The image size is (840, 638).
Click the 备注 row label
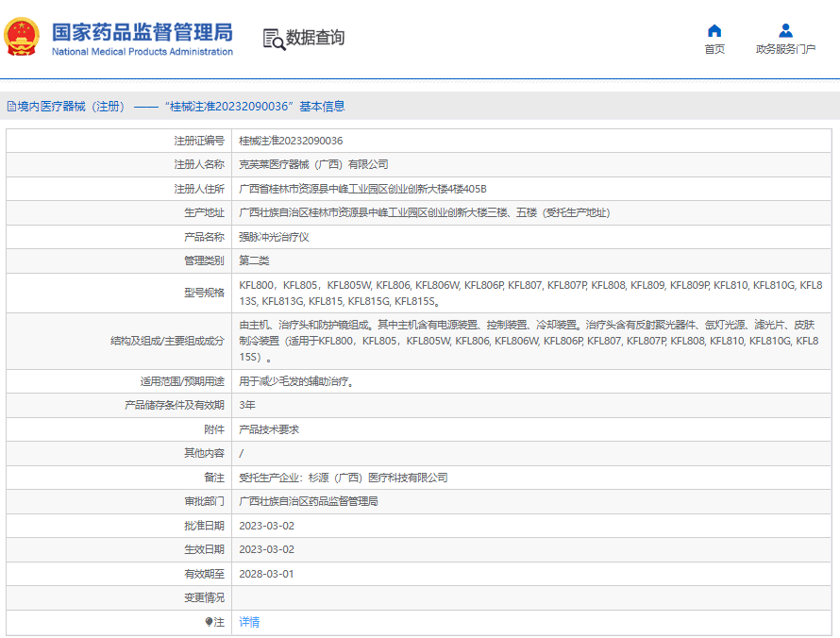[x=214, y=478]
